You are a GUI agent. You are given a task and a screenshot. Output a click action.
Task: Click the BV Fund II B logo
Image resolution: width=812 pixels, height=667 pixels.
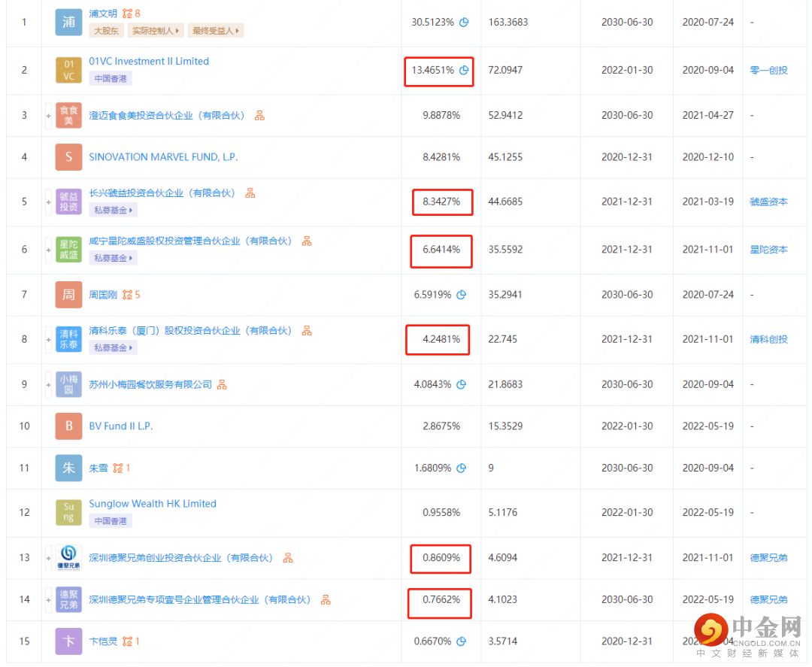click(x=68, y=426)
